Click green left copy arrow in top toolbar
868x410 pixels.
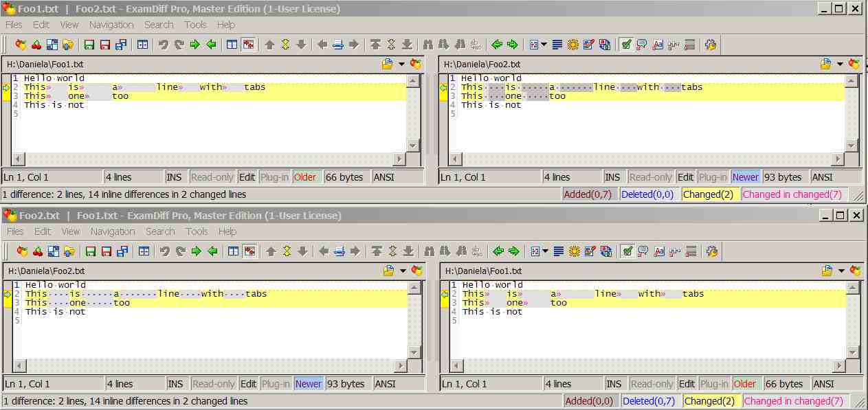[x=211, y=45]
